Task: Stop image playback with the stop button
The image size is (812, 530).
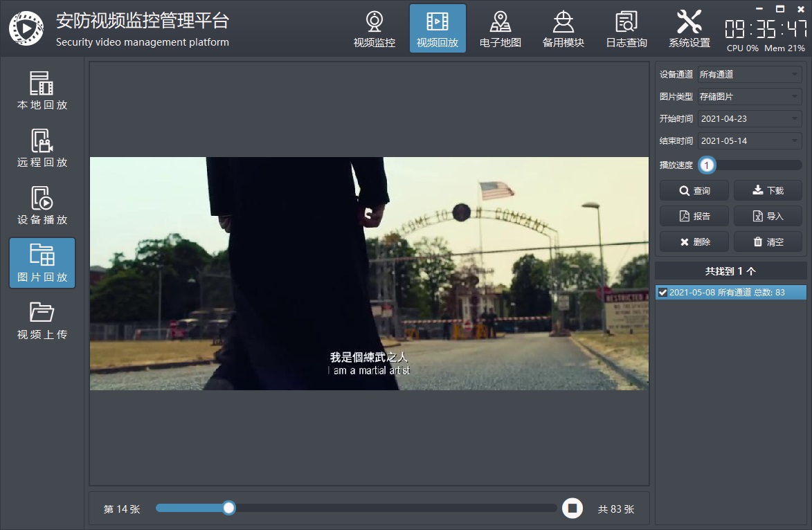Action: pyautogui.click(x=572, y=509)
